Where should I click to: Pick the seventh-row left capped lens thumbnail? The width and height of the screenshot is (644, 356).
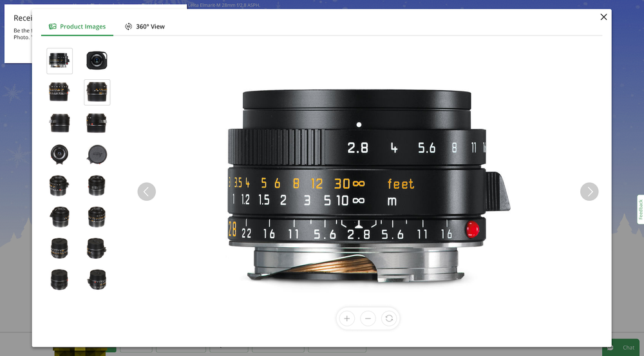click(59, 248)
